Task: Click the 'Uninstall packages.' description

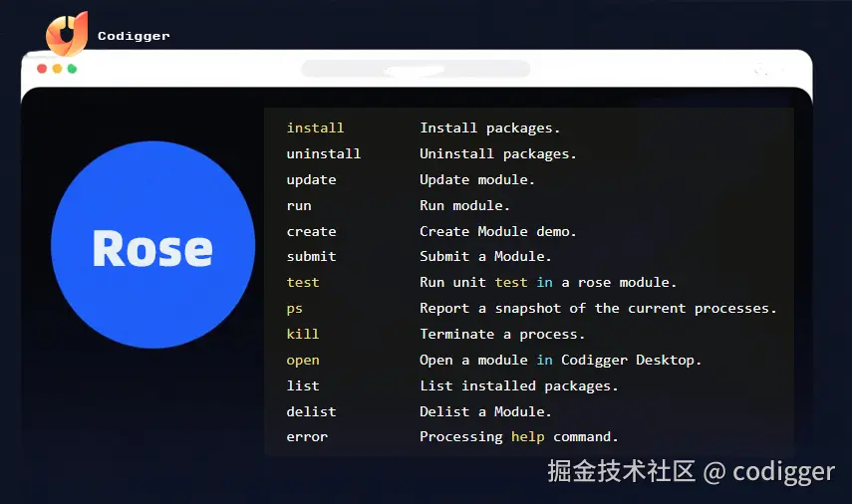Action: 497,154
